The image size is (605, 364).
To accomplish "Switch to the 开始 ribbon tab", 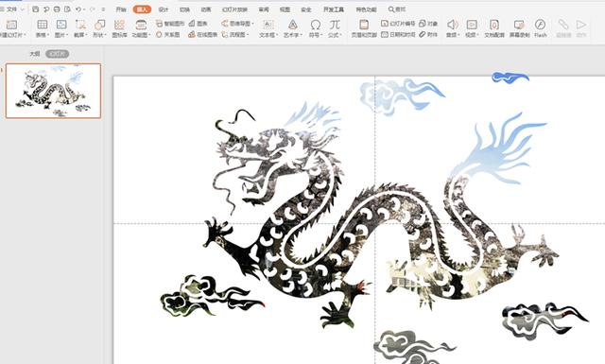I will [x=121, y=9].
